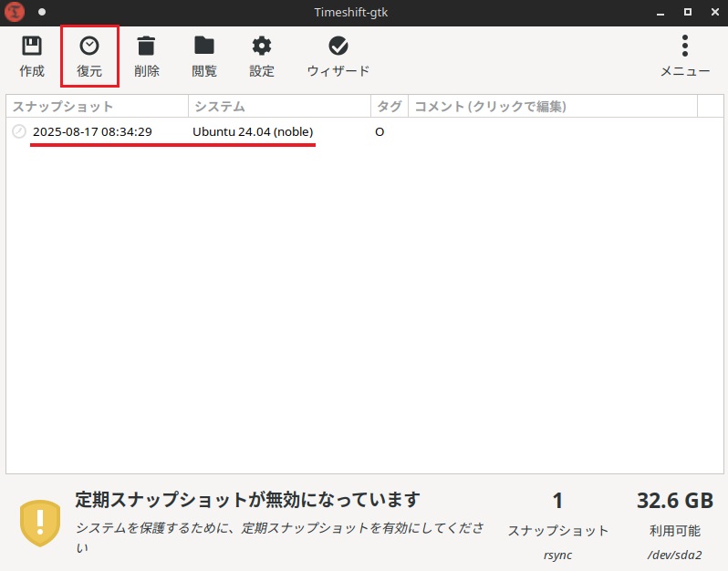Click the 32.6 GB available space value

[x=674, y=501]
